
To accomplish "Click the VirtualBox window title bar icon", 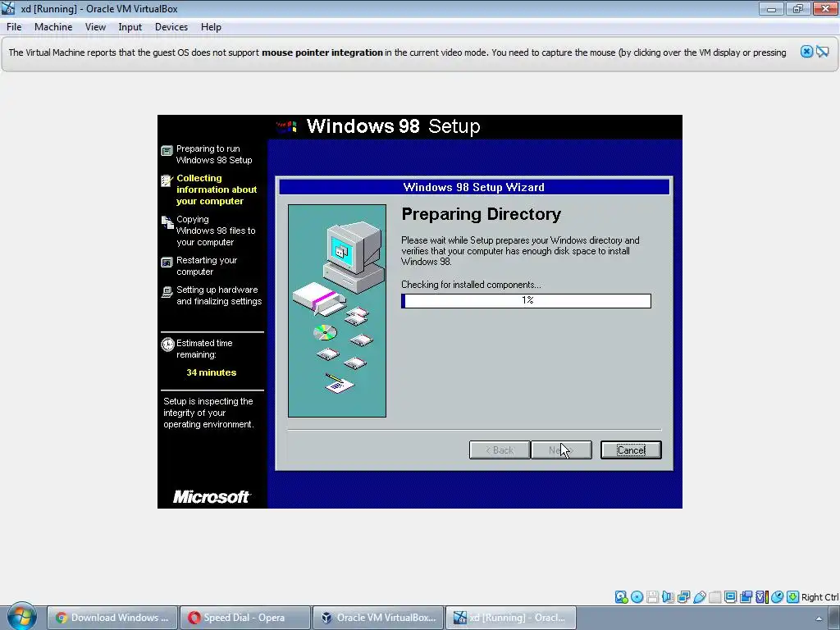I will pyautogui.click(x=8, y=8).
